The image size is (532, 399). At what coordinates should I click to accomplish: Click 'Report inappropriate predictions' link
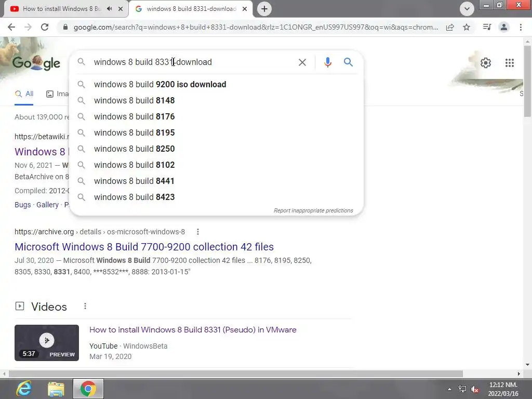point(313,210)
